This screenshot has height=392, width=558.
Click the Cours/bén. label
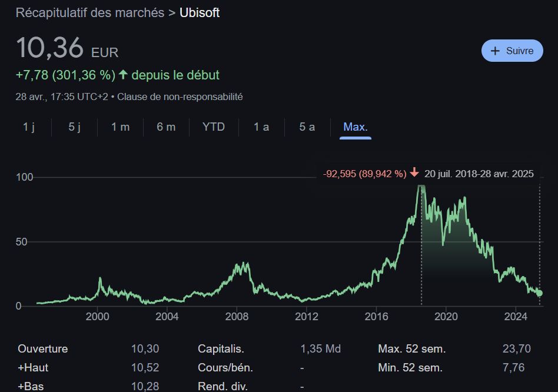pyautogui.click(x=225, y=367)
